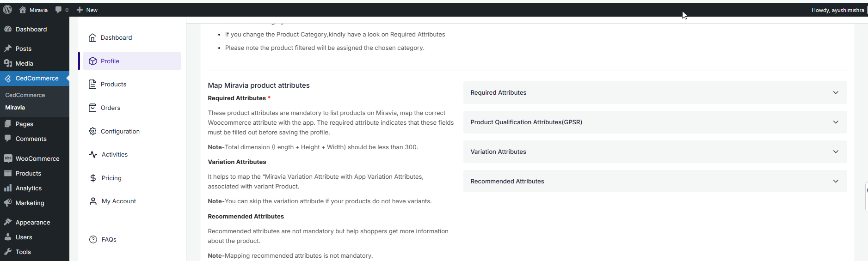The height and width of the screenshot is (261, 868).
Task: Click the CedCommerce logo icon
Action: pyautogui.click(x=8, y=79)
